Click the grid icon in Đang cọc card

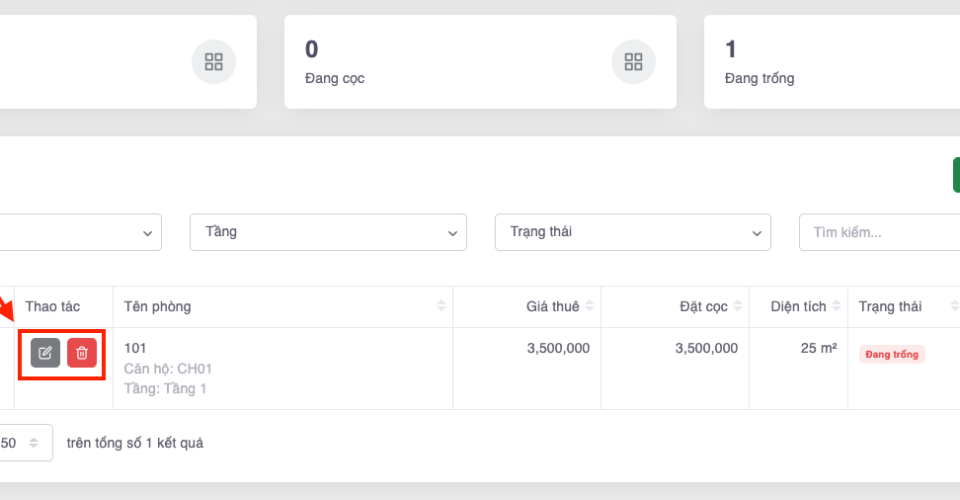(x=633, y=62)
